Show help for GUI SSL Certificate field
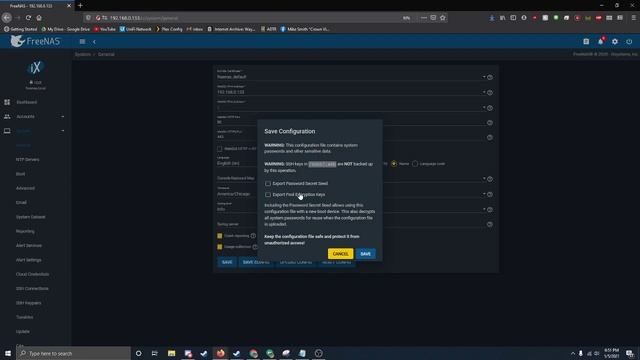The width and height of the screenshot is (640, 360). click(x=490, y=77)
